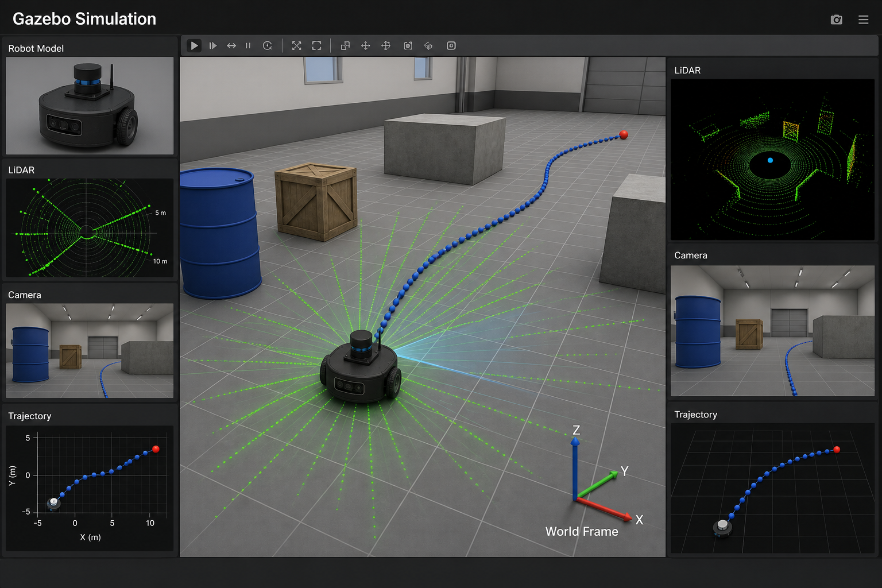
Task: Click the Gazebo Simulation title
Action: (84, 19)
